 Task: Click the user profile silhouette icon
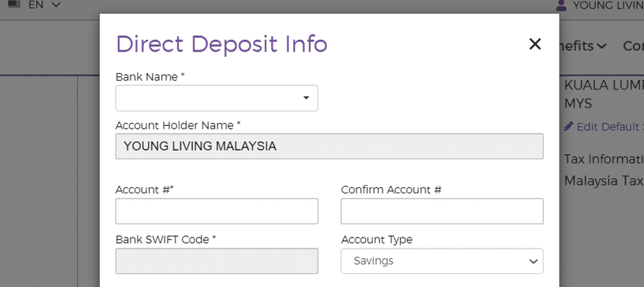click(561, 6)
